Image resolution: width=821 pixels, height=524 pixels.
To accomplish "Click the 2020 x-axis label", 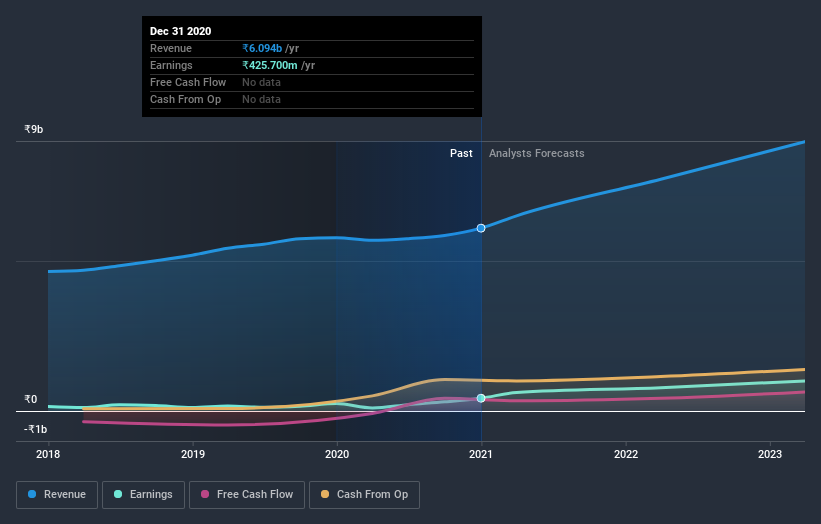I will point(337,454).
